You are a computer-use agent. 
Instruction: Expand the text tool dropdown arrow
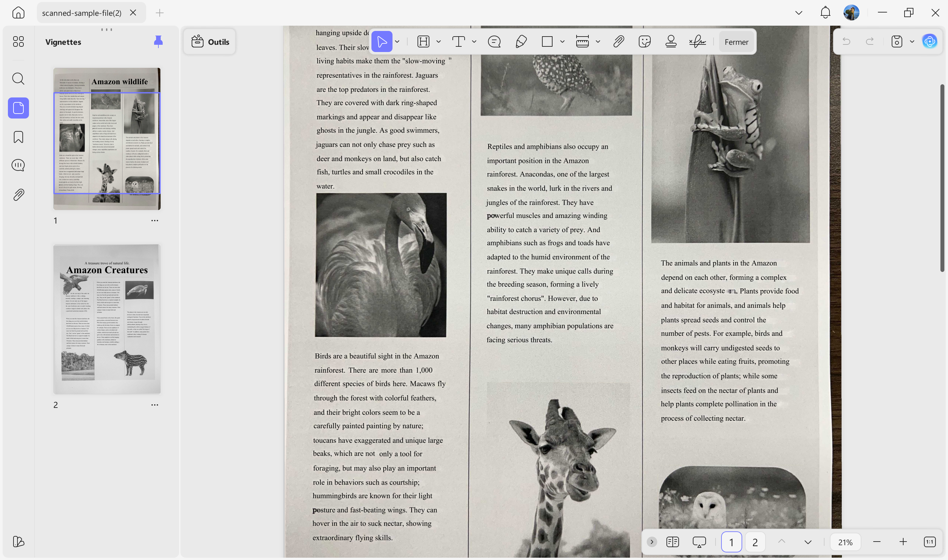(x=474, y=41)
